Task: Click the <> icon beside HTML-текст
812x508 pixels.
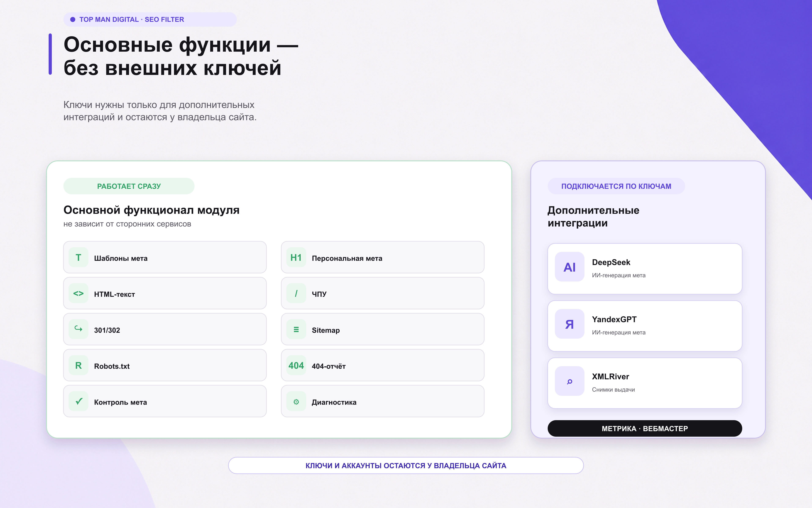Action: pos(78,293)
